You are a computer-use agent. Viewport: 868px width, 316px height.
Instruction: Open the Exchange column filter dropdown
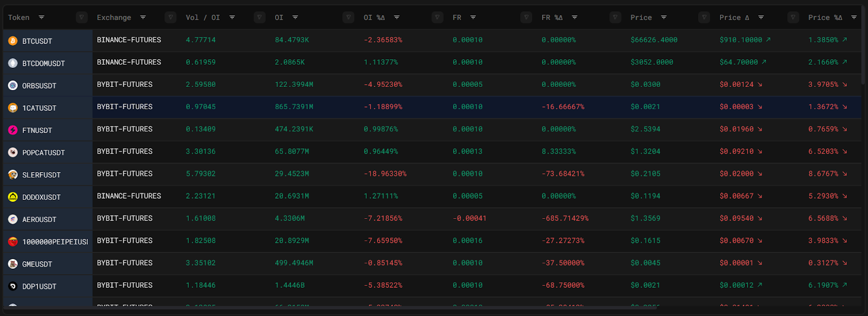click(170, 17)
